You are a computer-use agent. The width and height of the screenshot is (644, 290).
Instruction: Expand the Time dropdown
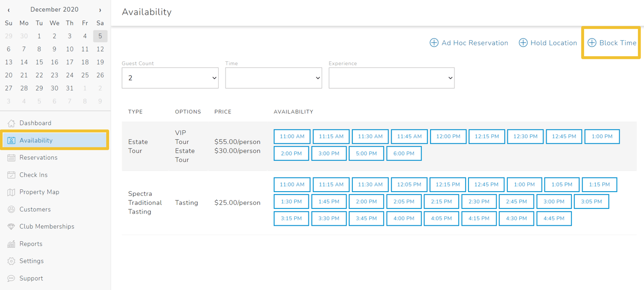[273, 78]
